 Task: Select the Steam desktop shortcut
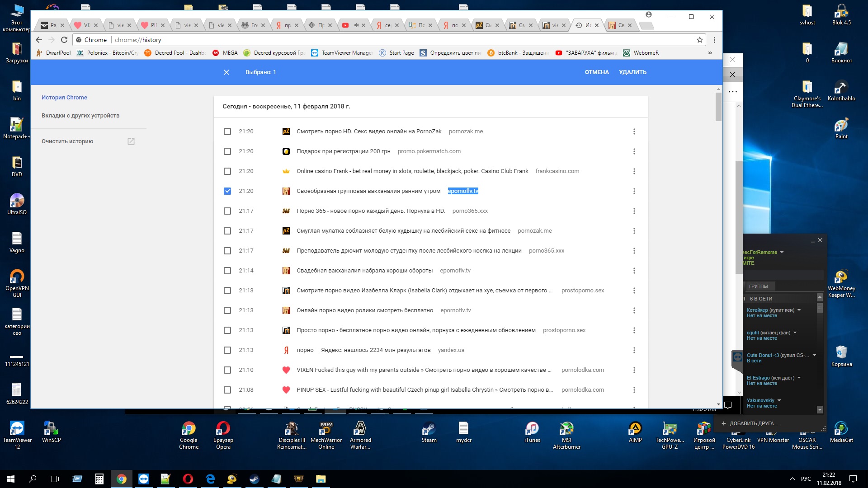429,433
